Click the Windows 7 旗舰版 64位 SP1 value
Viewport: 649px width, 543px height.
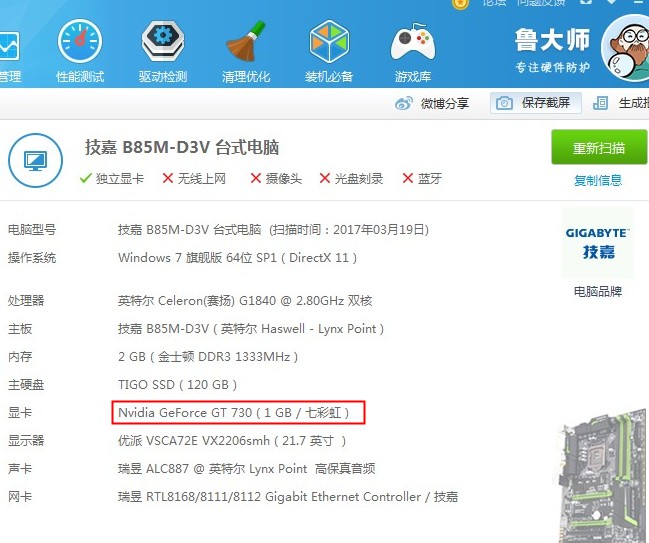[238, 258]
